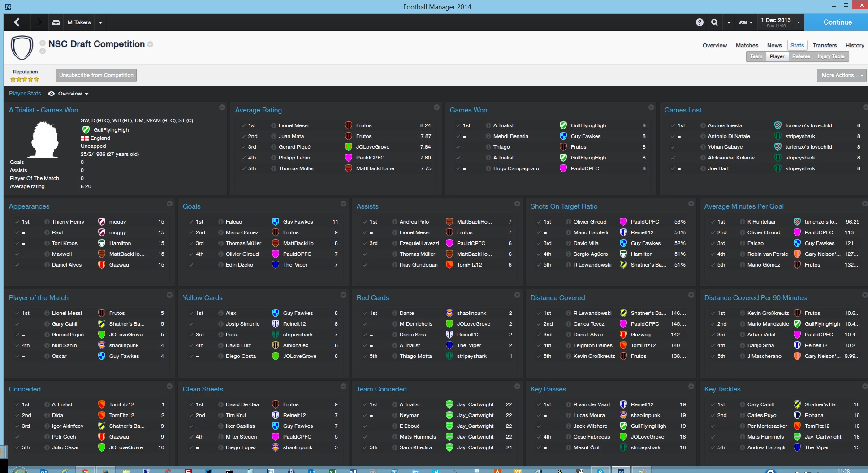Open the FM menu dropdown
This screenshot has width=868, height=473.
(746, 22)
